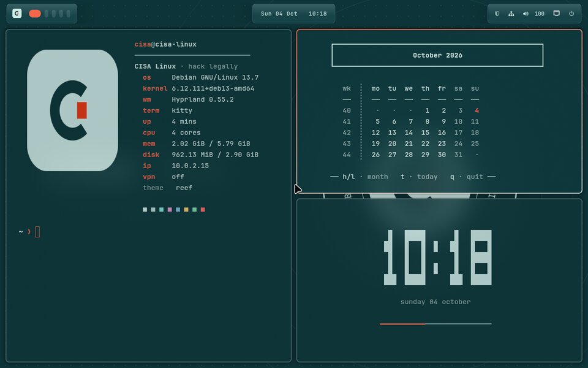Click the "th" weekday column header

pos(425,88)
